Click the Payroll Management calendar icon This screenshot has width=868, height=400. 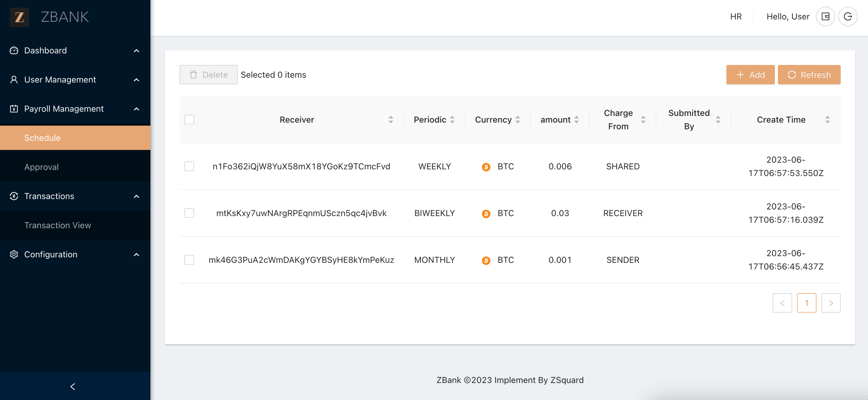pos(14,109)
